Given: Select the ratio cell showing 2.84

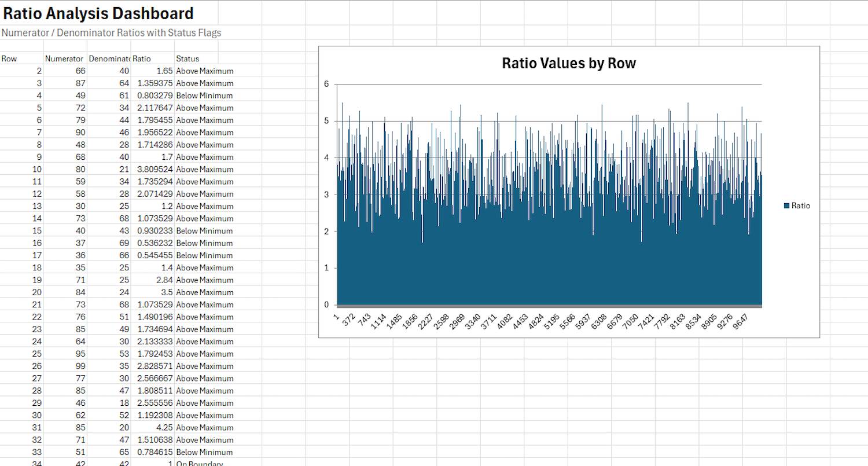Looking at the screenshot, I should tap(153, 280).
